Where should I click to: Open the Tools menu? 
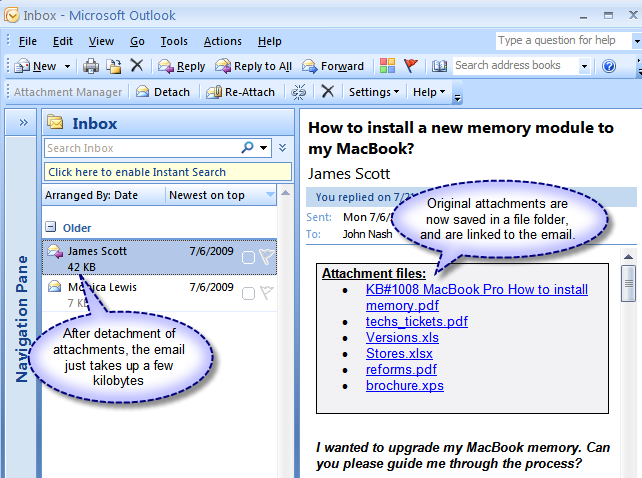[174, 41]
